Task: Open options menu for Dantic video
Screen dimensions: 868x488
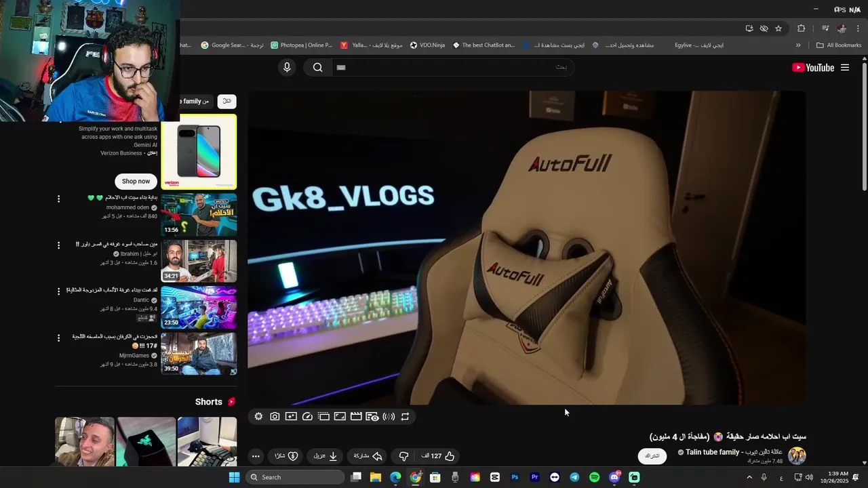Action: [58, 291]
